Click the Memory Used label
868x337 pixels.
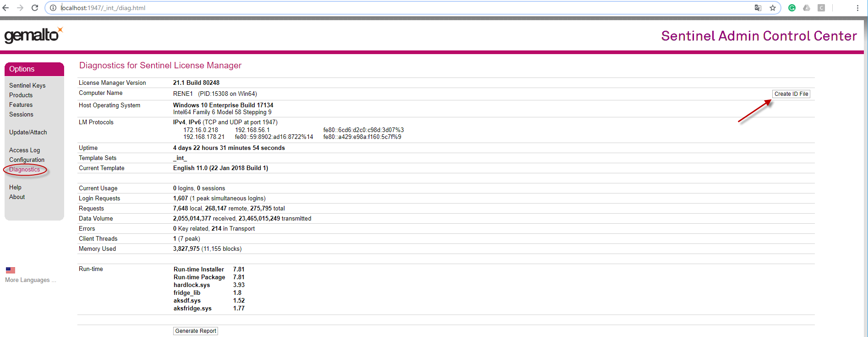click(97, 249)
